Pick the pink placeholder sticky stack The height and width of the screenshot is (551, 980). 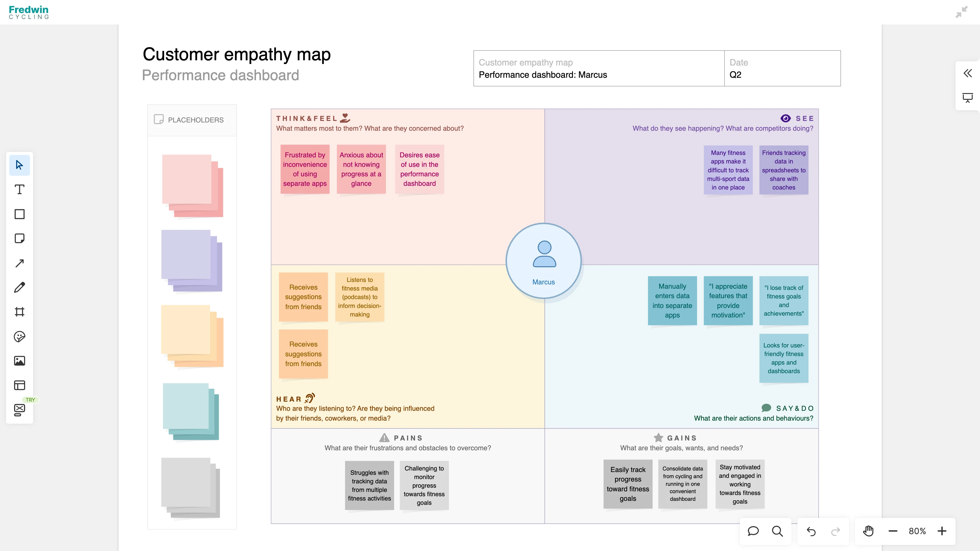[x=192, y=186]
